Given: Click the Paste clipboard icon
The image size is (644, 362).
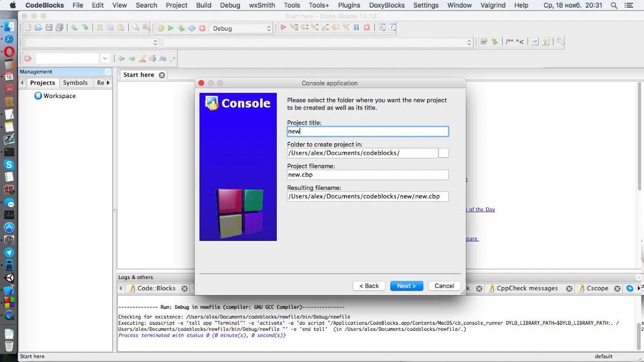Looking at the screenshot, I should [121, 28].
